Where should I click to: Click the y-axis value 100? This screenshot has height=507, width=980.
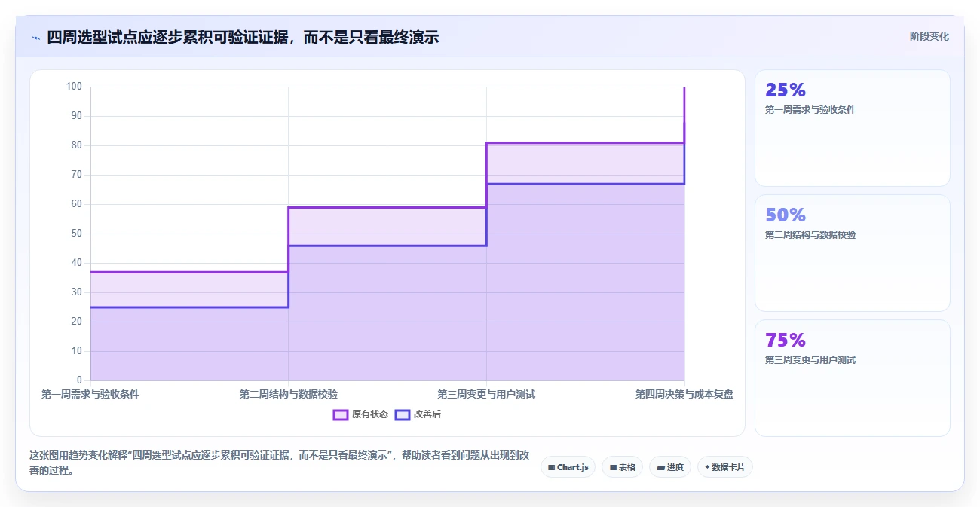point(74,87)
